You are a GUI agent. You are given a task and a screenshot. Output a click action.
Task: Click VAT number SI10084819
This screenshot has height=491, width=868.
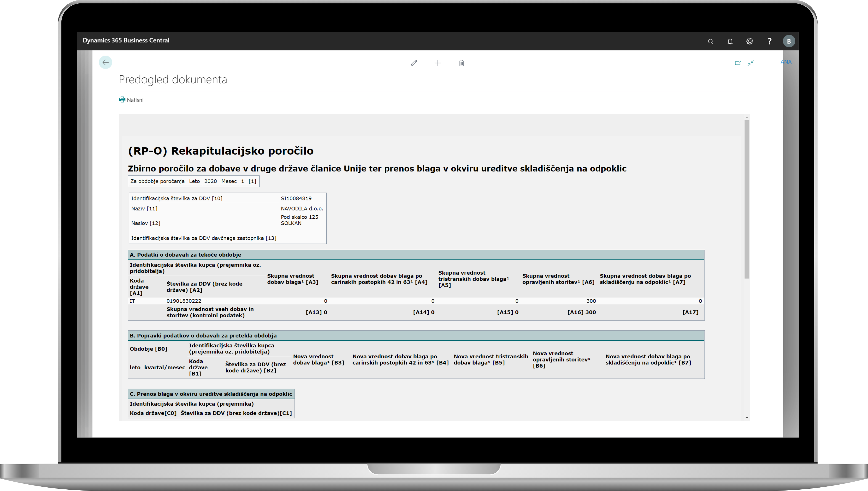point(296,198)
